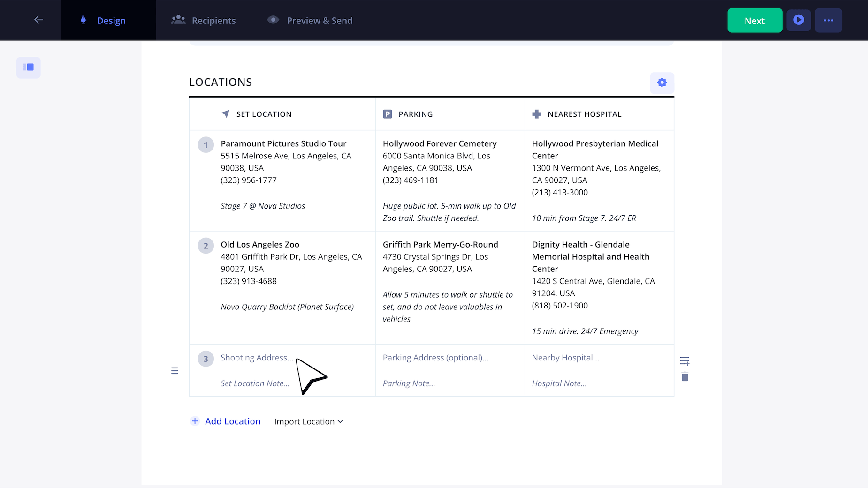Click the Add Location link
The height and width of the screenshot is (488, 868).
coord(232,421)
